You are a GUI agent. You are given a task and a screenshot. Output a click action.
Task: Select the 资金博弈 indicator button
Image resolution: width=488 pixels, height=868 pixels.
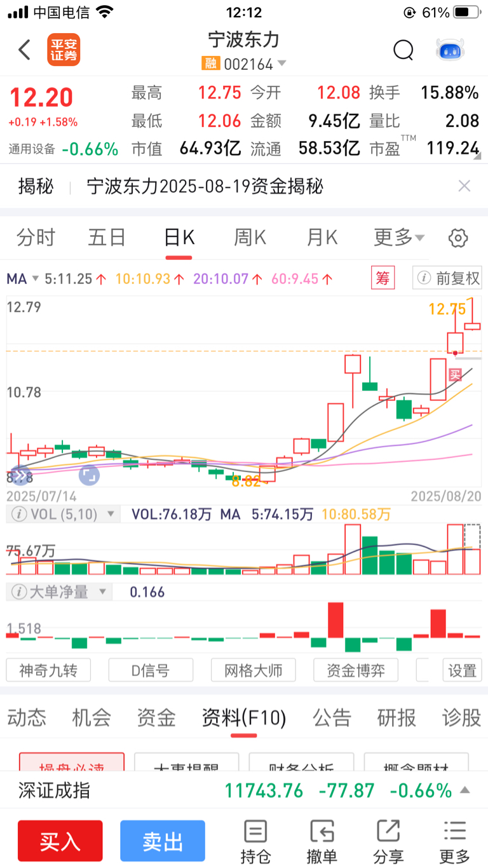pyautogui.click(x=356, y=670)
